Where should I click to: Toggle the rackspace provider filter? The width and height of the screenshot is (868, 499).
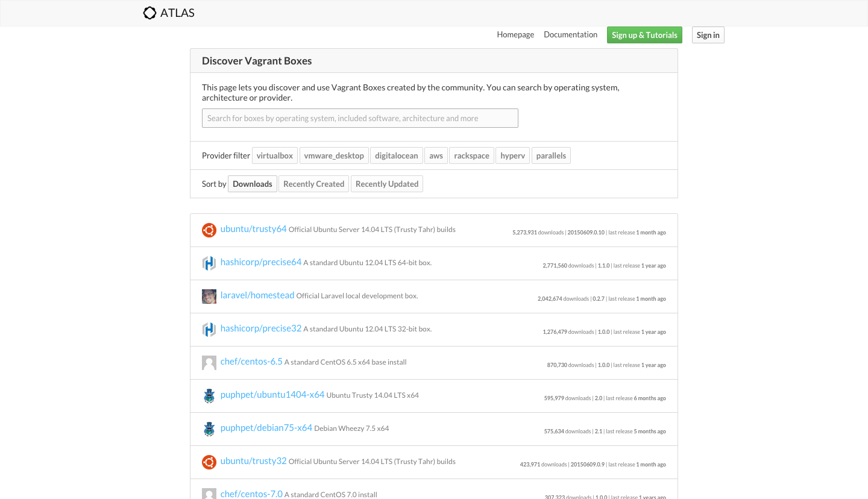(x=472, y=155)
